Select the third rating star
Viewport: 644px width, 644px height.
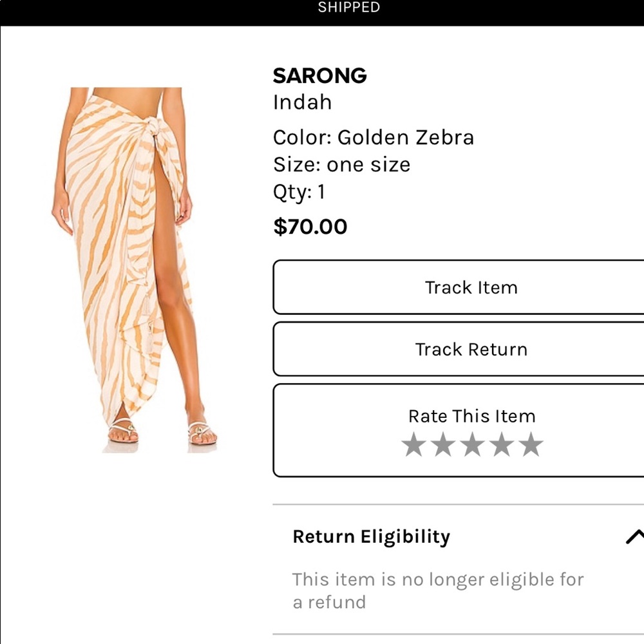click(472, 445)
